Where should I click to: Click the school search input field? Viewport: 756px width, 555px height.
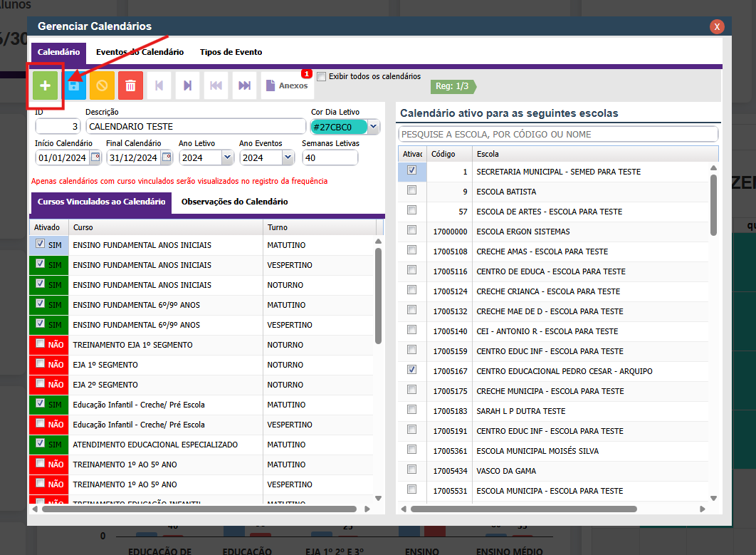[x=557, y=134]
